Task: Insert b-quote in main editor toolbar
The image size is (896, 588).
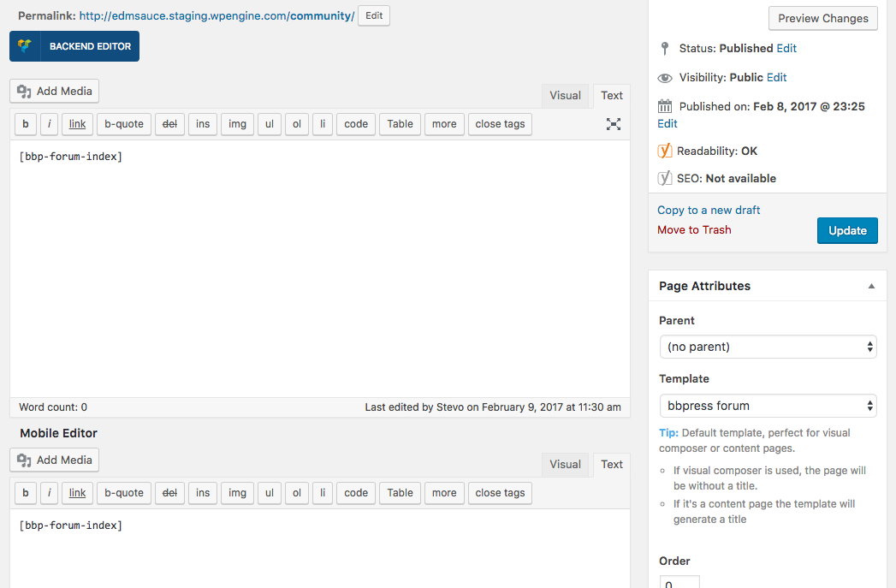Action: [x=124, y=124]
